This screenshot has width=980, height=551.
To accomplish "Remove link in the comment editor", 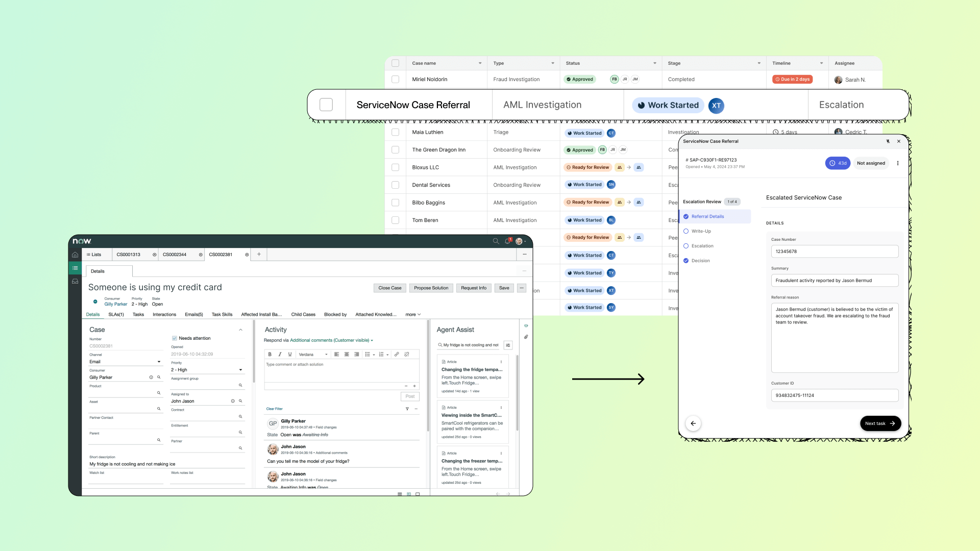I will [x=407, y=354].
